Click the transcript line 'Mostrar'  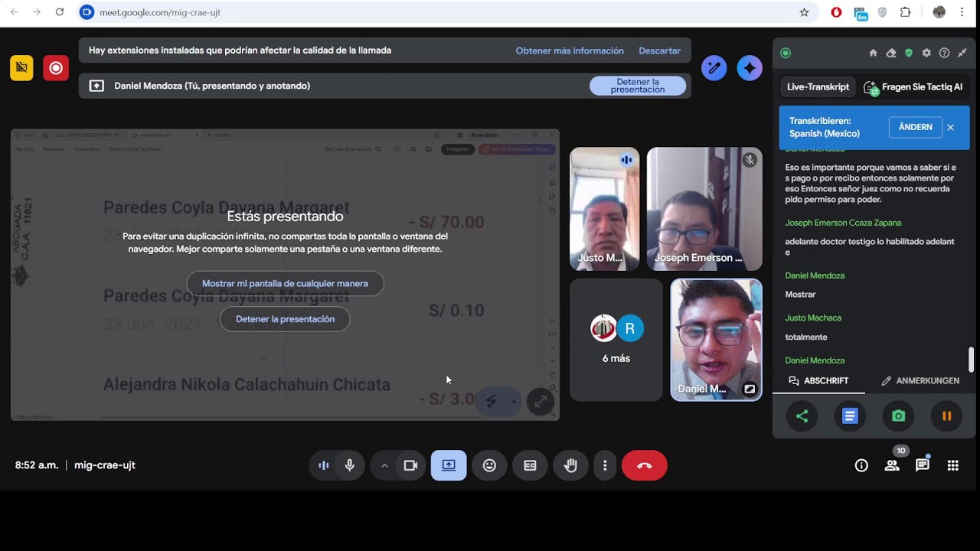800,294
